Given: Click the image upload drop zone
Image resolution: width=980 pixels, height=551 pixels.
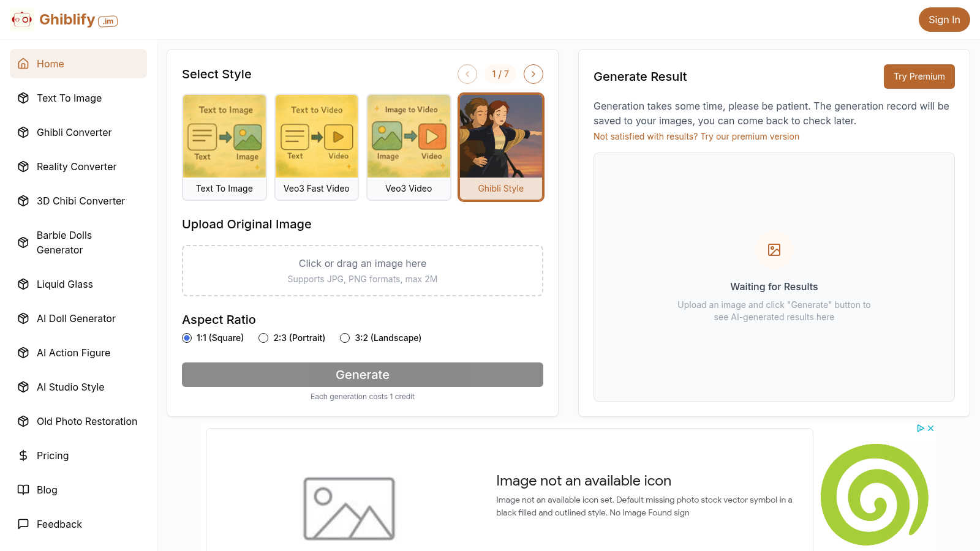Looking at the screenshot, I should pyautogui.click(x=362, y=270).
